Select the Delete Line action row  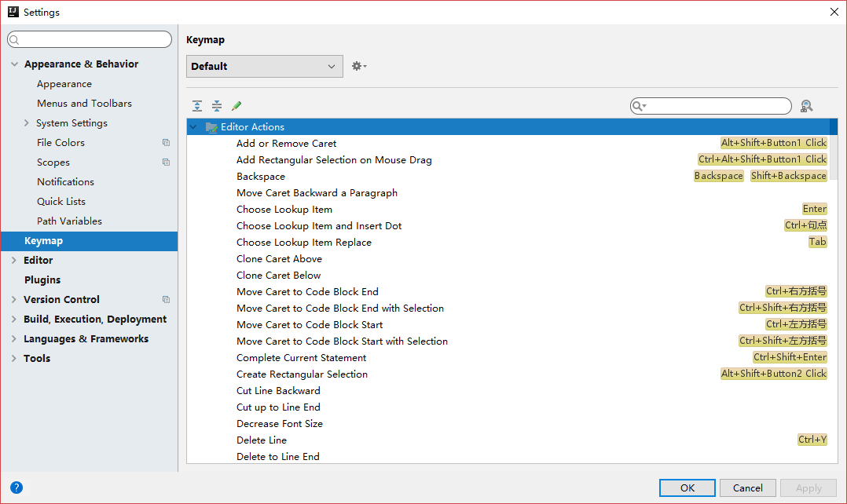[x=262, y=440]
